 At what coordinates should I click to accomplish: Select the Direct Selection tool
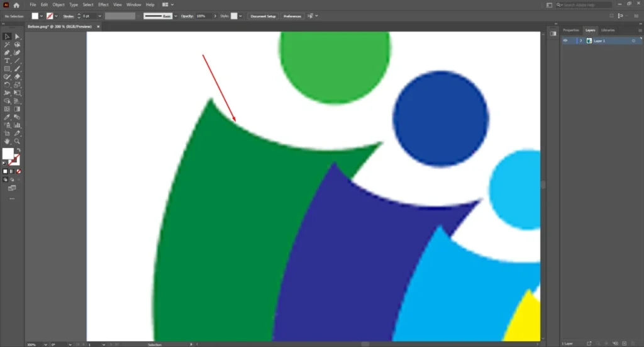(x=17, y=37)
